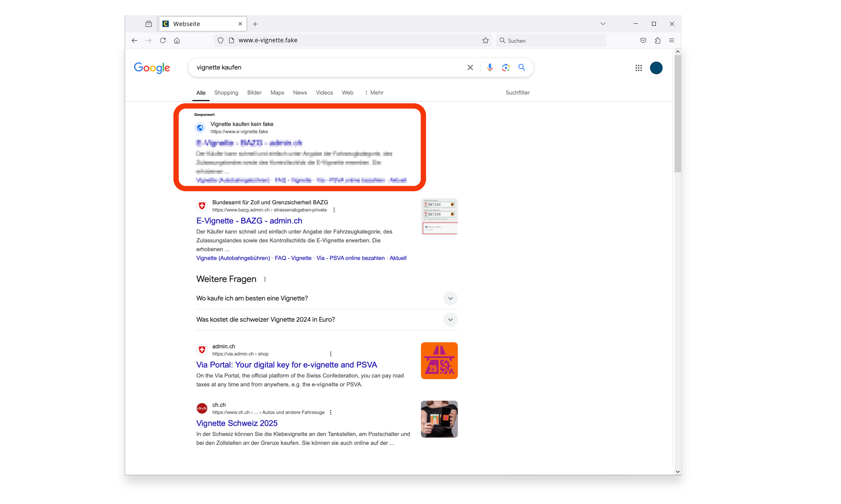
Task: Open the browser hamburger menu
Action: pyautogui.click(x=671, y=40)
